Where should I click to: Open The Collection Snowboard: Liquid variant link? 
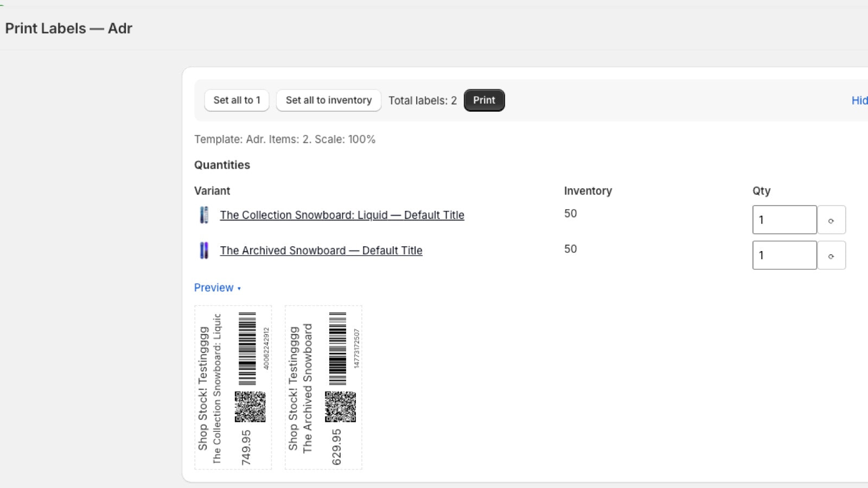[x=342, y=215]
